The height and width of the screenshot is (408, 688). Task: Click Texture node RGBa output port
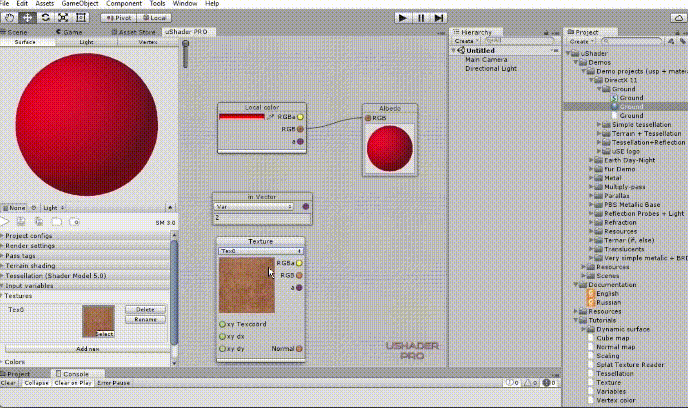[299, 263]
